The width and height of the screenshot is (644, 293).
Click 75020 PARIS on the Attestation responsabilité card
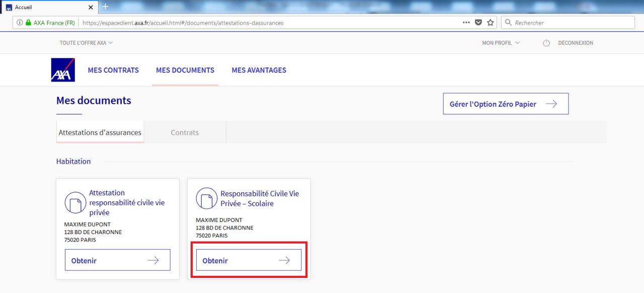(80, 240)
